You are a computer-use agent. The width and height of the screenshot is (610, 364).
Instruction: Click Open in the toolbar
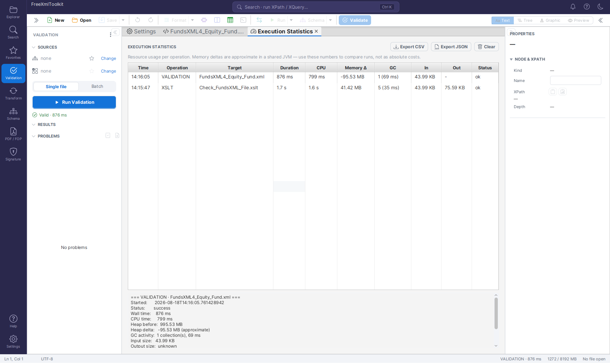82,20
